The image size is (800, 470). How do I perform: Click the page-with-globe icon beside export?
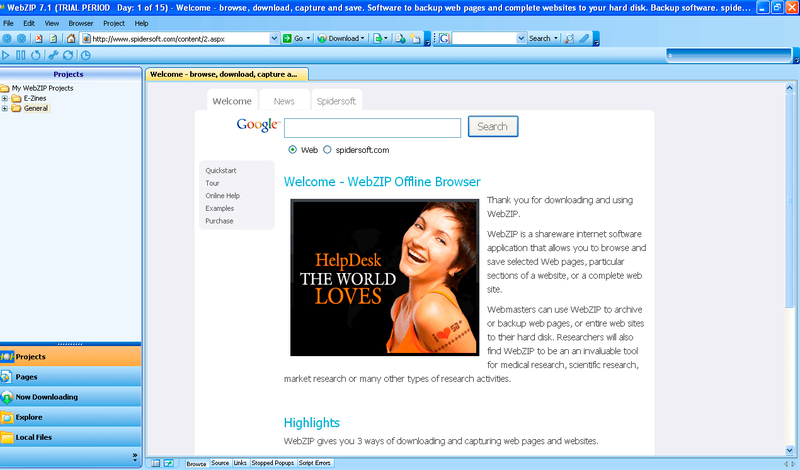(401, 38)
